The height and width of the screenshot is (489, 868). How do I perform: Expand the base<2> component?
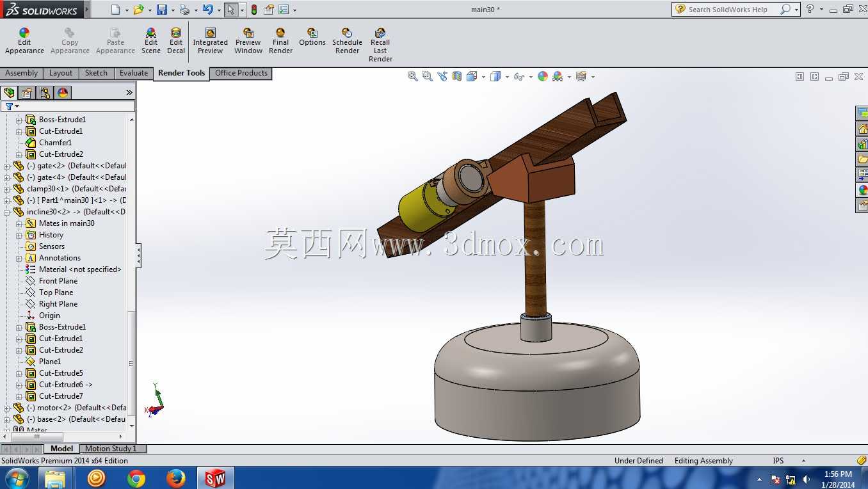click(7, 419)
